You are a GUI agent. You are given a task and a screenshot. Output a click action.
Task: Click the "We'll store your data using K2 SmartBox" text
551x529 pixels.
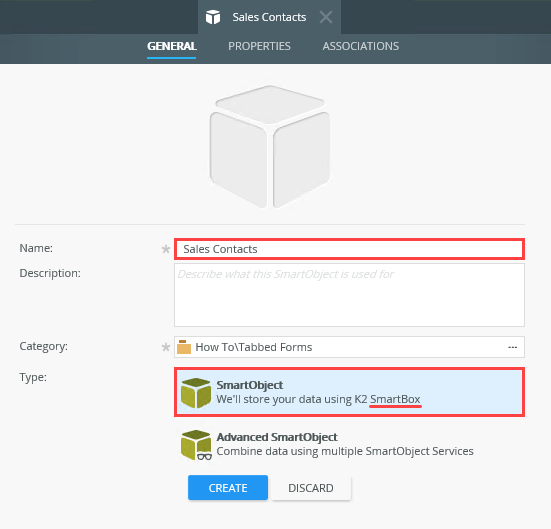coord(318,399)
